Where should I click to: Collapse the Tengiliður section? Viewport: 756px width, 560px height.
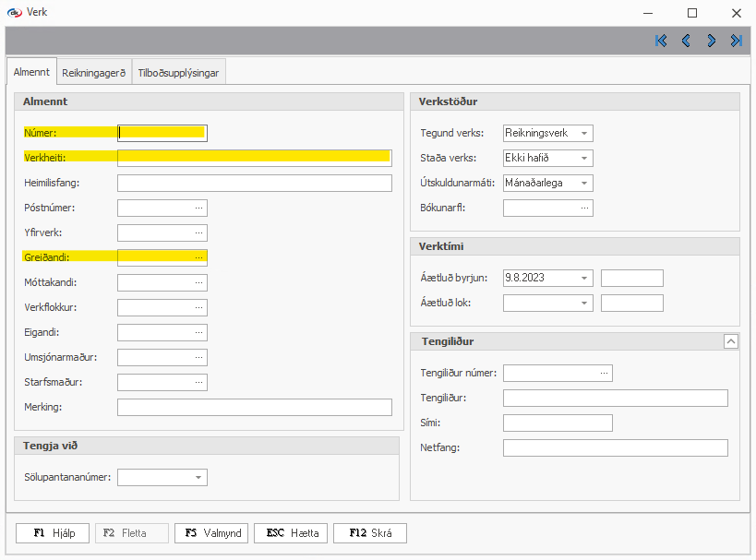coord(730,341)
